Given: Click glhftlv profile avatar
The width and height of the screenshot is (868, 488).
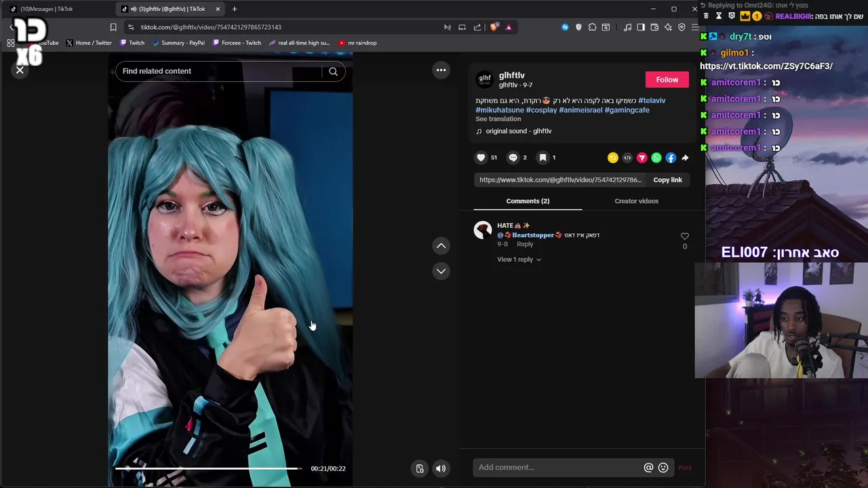Looking at the screenshot, I should 484,79.
